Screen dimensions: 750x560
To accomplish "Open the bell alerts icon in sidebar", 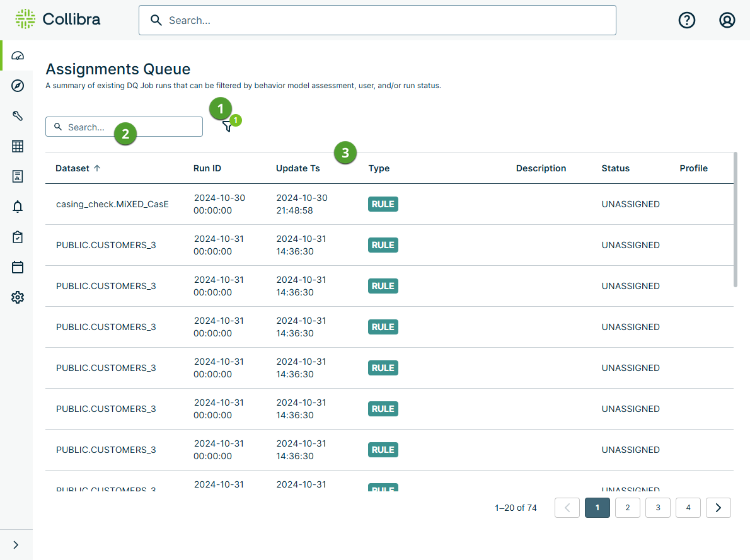I will pyautogui.click(x=18, y=207).
